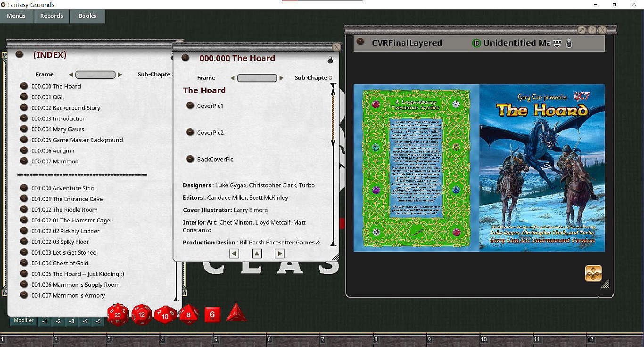Toggle the lock on the image window
Image resolution: width=644 pixels, height=347 pixels.
(x=569, y=43)
